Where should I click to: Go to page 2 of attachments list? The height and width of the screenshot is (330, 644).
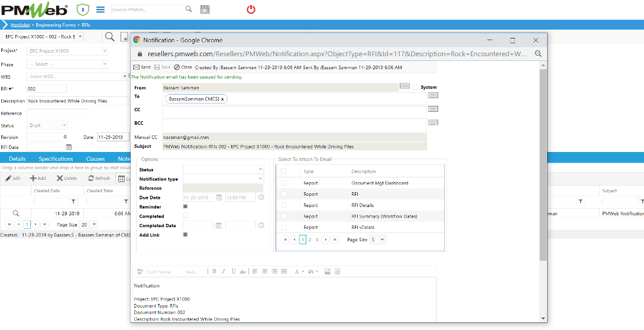pyautogui.click(x=310, y=240)
